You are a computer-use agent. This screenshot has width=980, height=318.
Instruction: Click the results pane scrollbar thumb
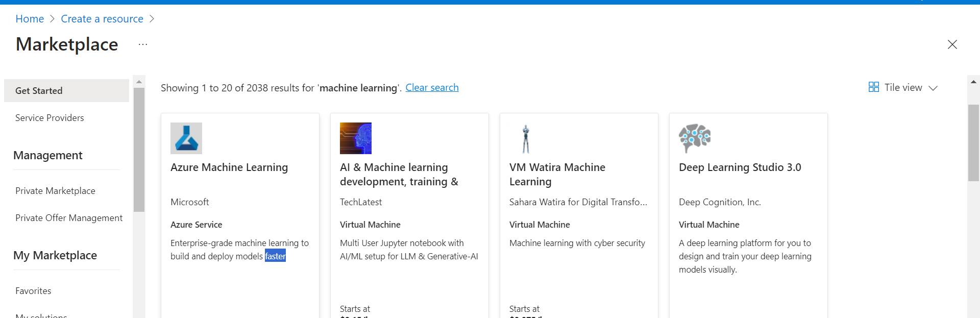[x=973, y=142]
